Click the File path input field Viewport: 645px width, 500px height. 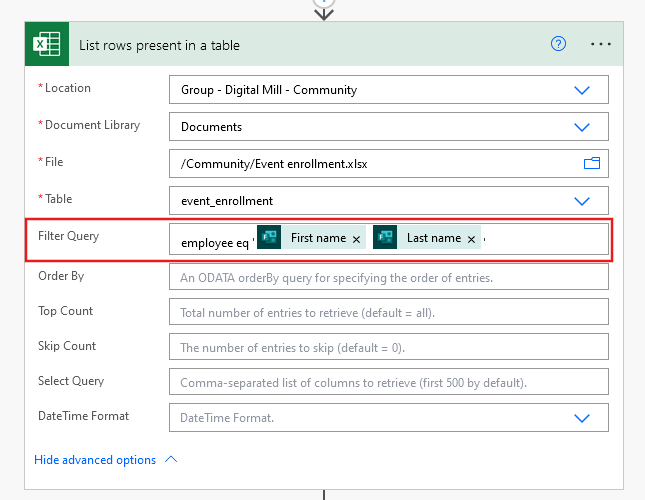tap(389, 164)
